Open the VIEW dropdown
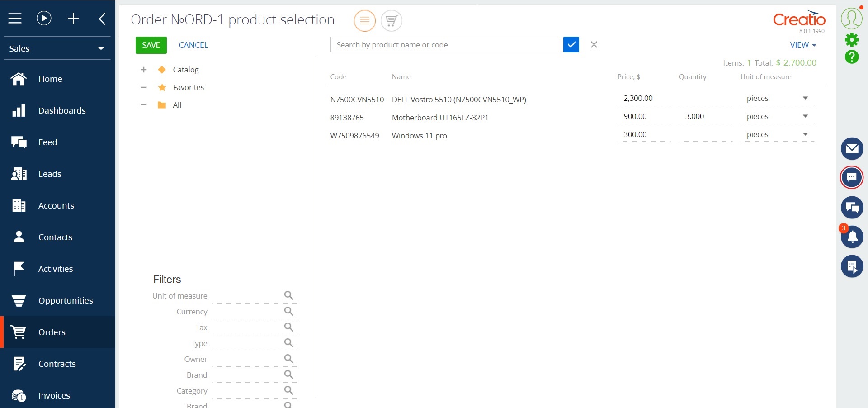Image resolution: width=868 pixels, height=408 pixels. click(x=803, y=45)
